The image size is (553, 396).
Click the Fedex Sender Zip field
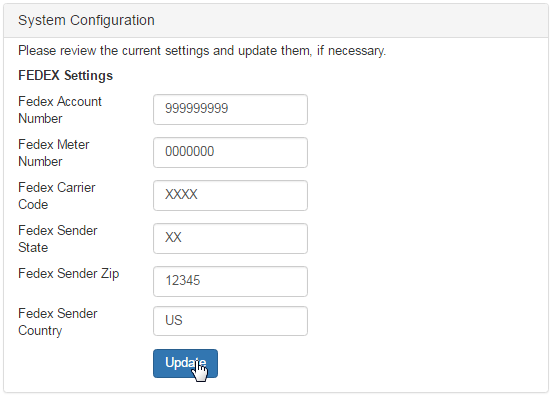pyautogui.click(x=230, y=281)
